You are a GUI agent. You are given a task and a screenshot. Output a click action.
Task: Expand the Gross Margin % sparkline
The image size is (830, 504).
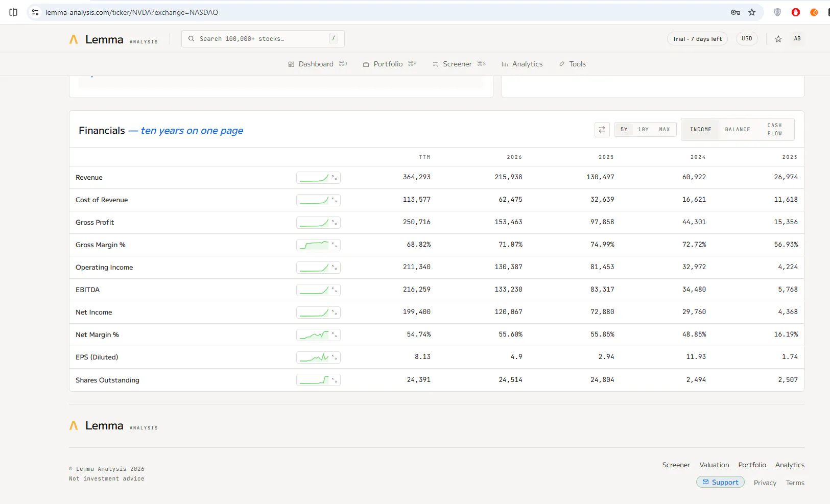318,245
